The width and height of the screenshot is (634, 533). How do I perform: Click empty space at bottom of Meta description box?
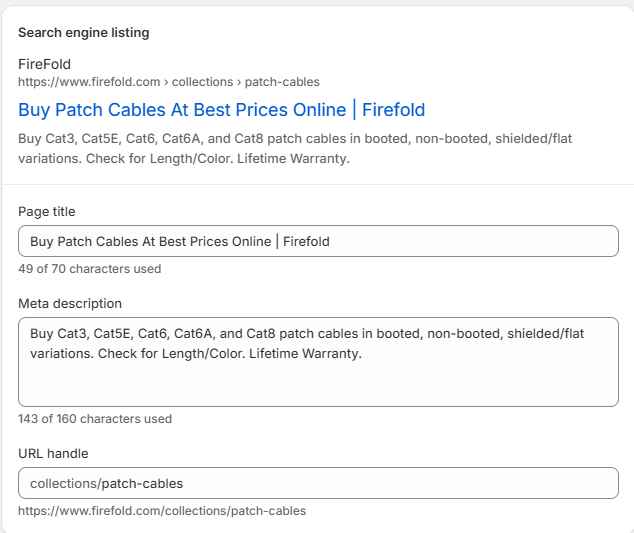[x=318, y=389]
